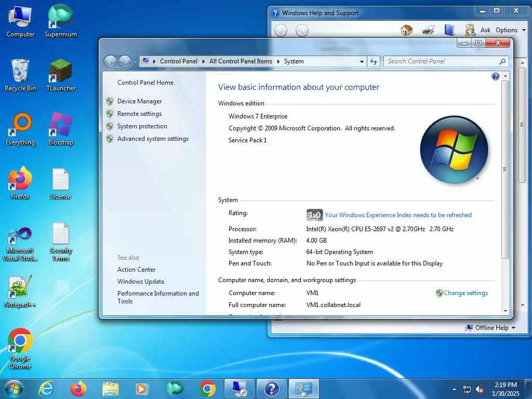Screen dimensions: 532x399
Task: Click the Print icon in Help and Support
Action: 428,30
